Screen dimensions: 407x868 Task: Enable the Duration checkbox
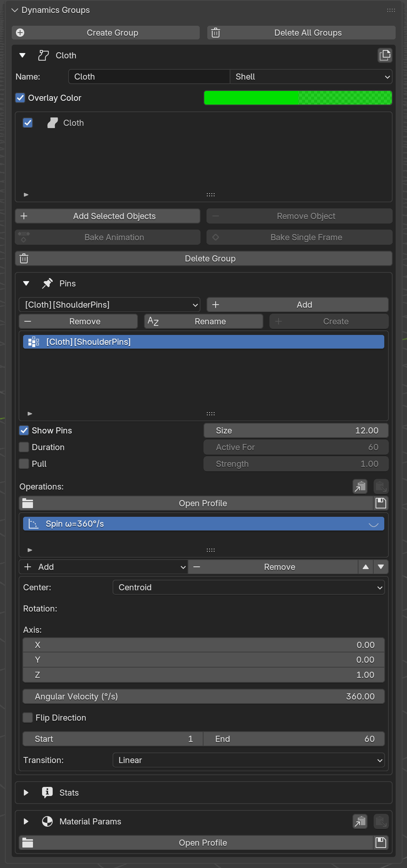24,447
